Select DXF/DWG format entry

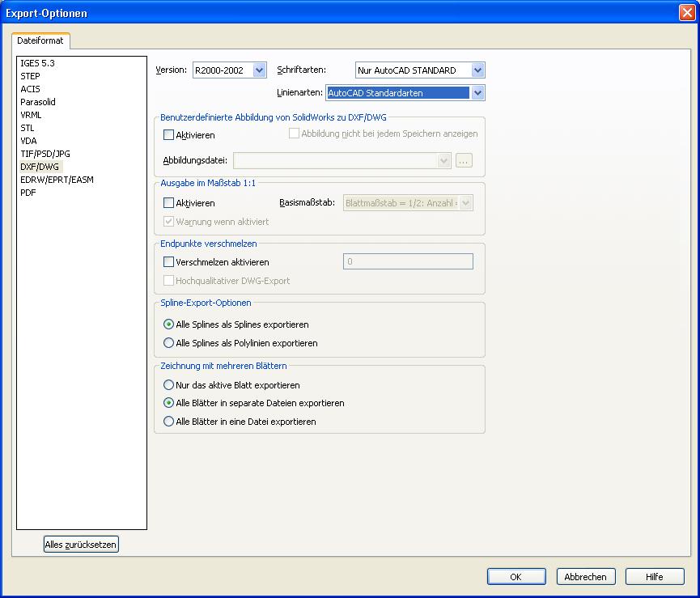40,167
